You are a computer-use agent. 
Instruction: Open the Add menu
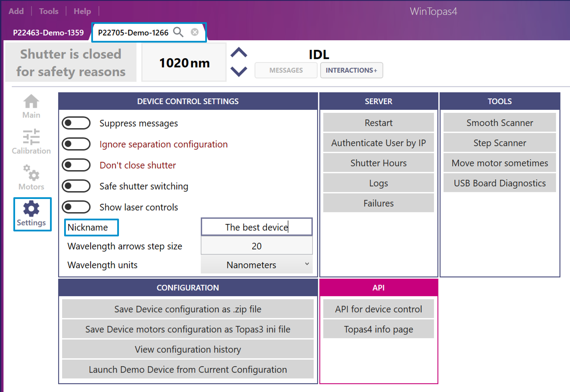[x=16, y=11]
